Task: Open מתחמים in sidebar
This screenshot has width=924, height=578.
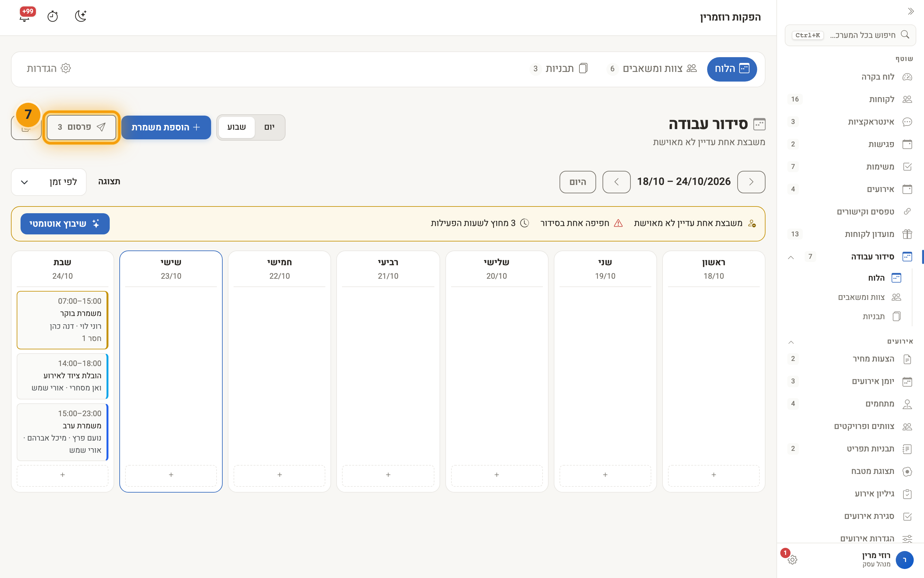Action: point(850,404)
